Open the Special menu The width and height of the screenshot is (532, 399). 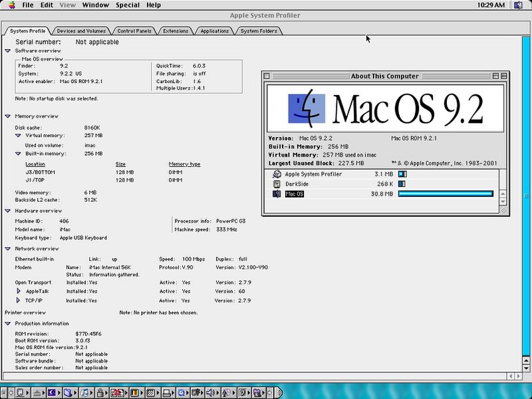click(128, 5)
